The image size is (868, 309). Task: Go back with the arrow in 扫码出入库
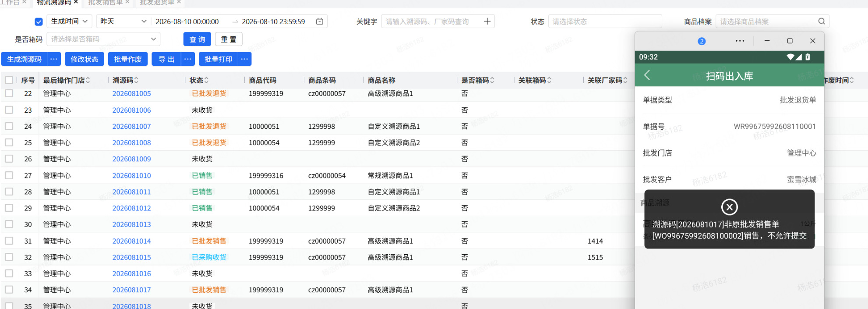(x=647, y=75)
